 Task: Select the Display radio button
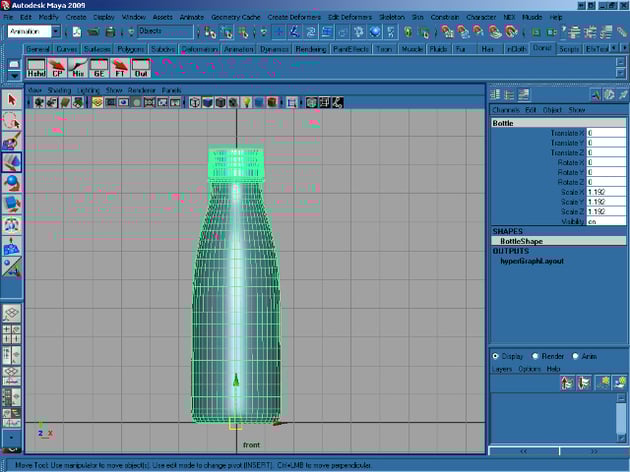(496, 355)
